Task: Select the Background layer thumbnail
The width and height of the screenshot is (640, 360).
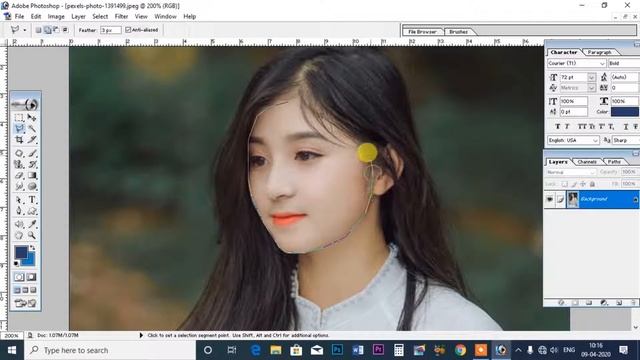Action: [573, 199]
